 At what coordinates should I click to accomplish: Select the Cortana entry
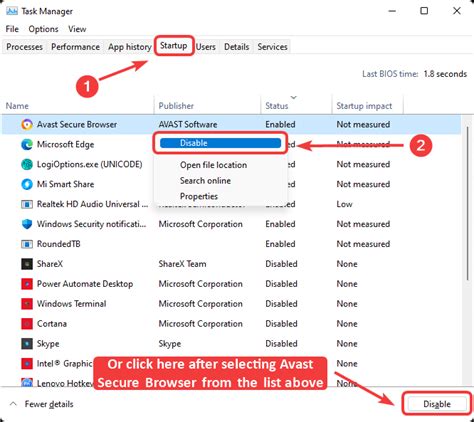click(52, 324)
